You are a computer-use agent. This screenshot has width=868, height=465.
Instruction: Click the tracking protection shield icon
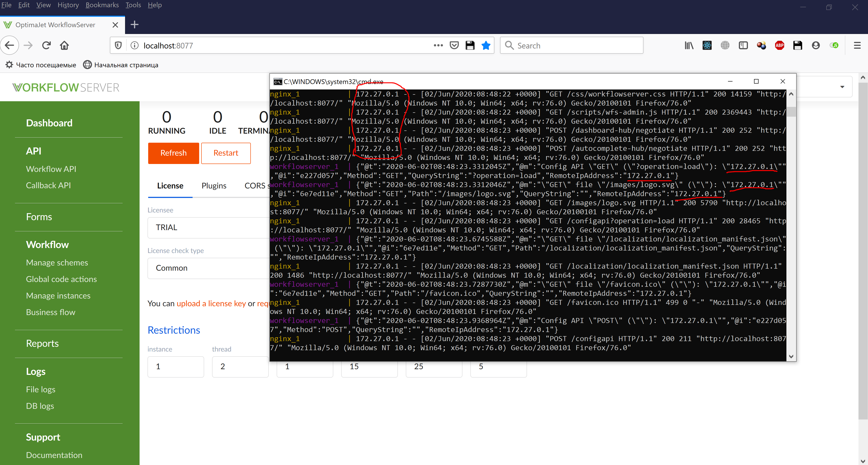118,46
